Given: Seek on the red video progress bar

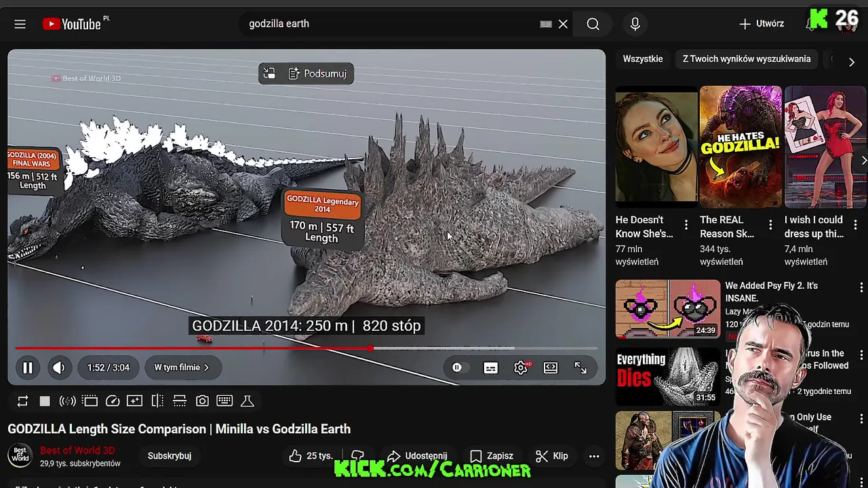Looking at the screenshot, I should [307, 348].
